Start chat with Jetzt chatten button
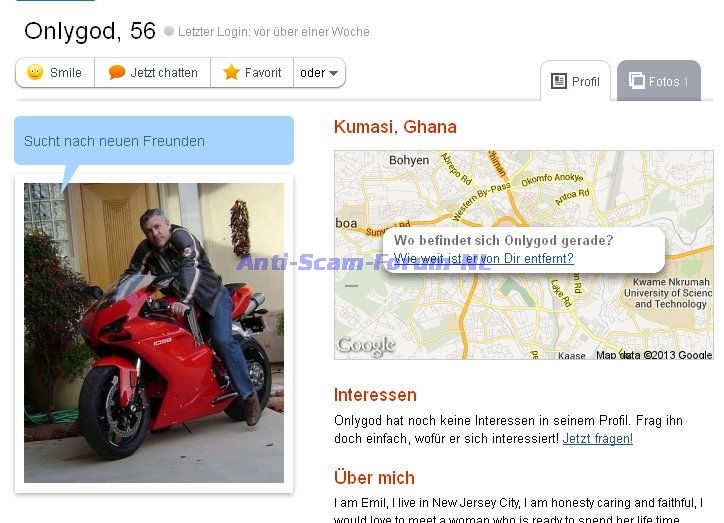This screenshot has height=523, width=724. pos(152,72)
